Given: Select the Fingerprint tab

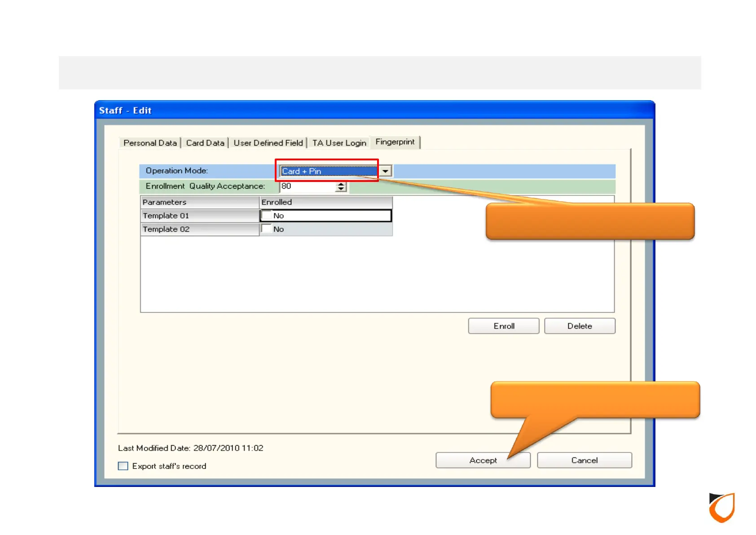Looking at the screenshot, I should (395, 142).
